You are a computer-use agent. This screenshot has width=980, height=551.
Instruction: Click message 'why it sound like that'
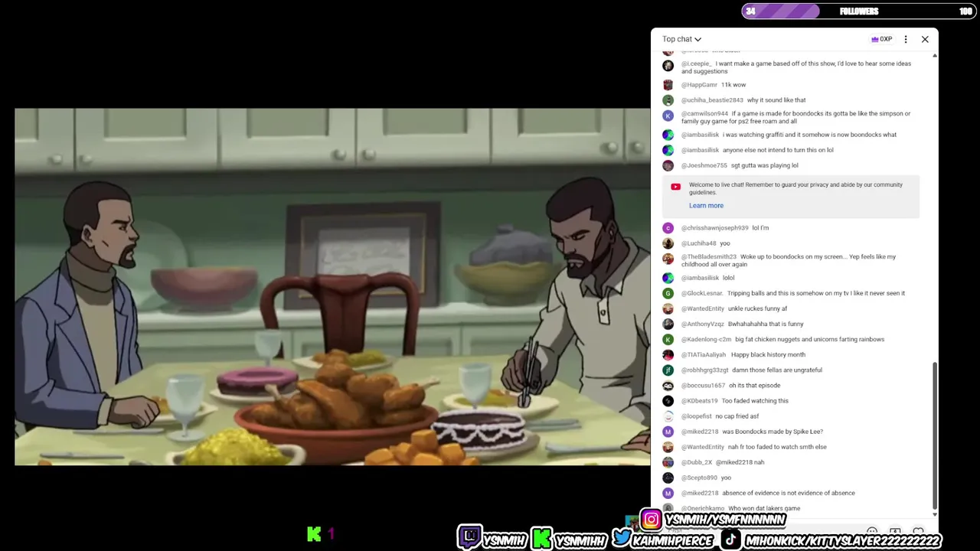tap(776, 100)
